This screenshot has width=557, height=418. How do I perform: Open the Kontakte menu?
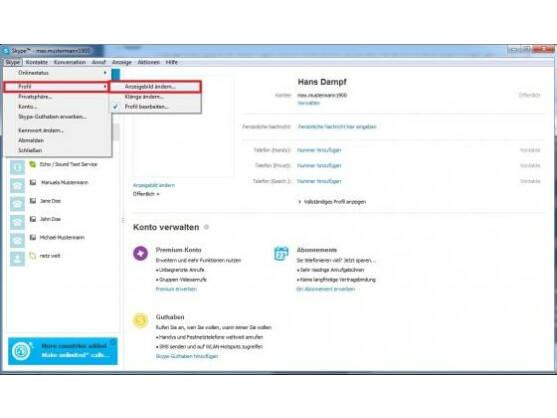pyautogui.click(x=37, y=62)
